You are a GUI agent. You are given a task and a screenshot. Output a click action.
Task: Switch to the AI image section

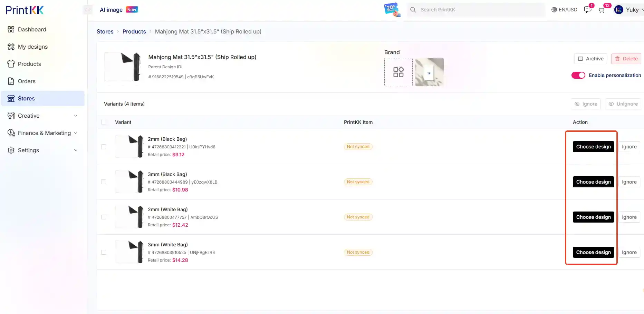click(110, 10)
